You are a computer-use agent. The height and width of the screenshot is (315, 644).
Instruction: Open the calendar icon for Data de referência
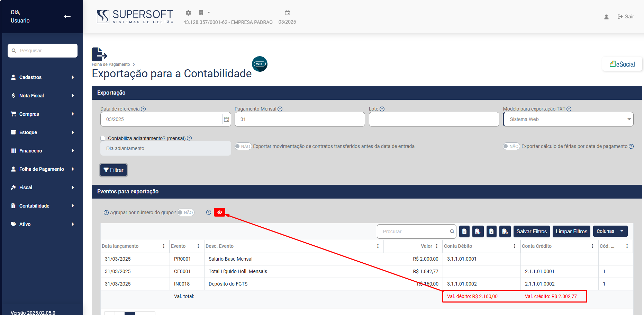pyautogui.click(x=226, y=119)
